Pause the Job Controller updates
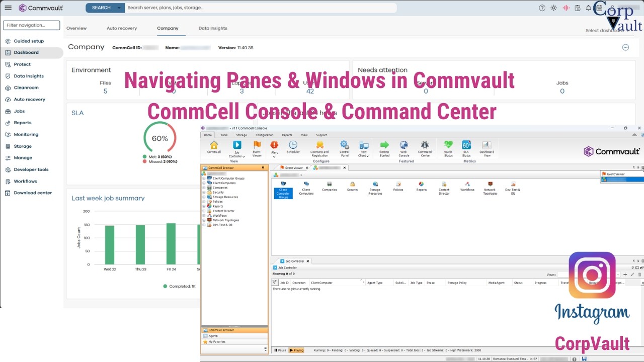The image size is (644, 362). tap(280, 350)
